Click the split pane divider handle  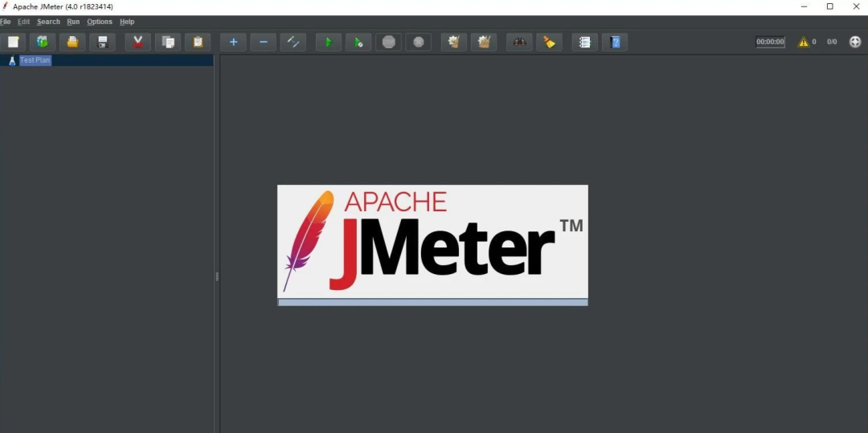coord(217,276)
